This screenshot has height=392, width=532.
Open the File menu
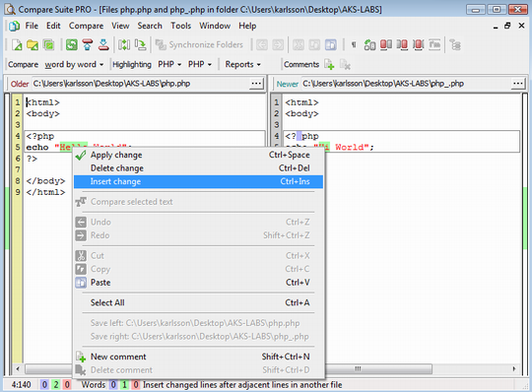[x=32, y=26]
